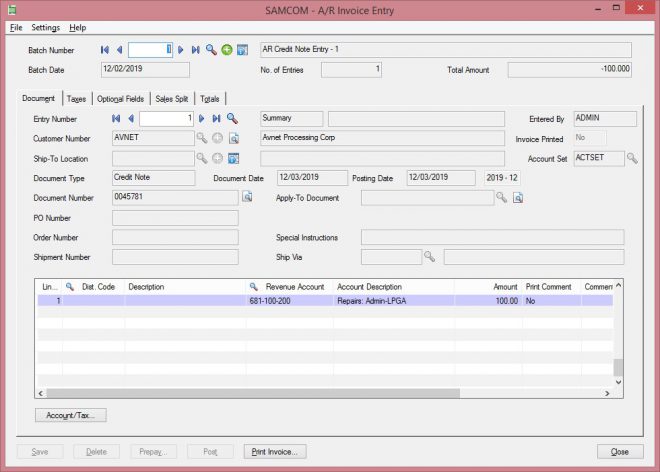This screenshot has width=660, height=472.
Task: Open Ship Via finder magnifier
Action: 429,256
